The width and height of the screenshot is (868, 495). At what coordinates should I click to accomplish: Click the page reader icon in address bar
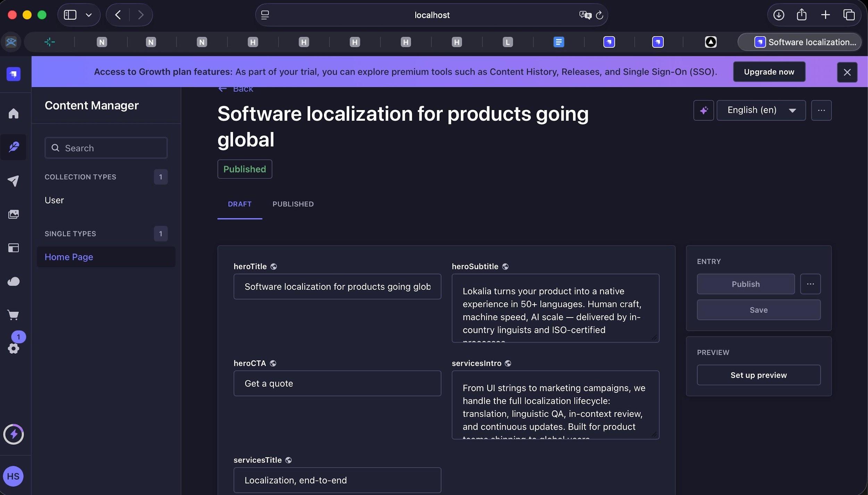[265, 15]
